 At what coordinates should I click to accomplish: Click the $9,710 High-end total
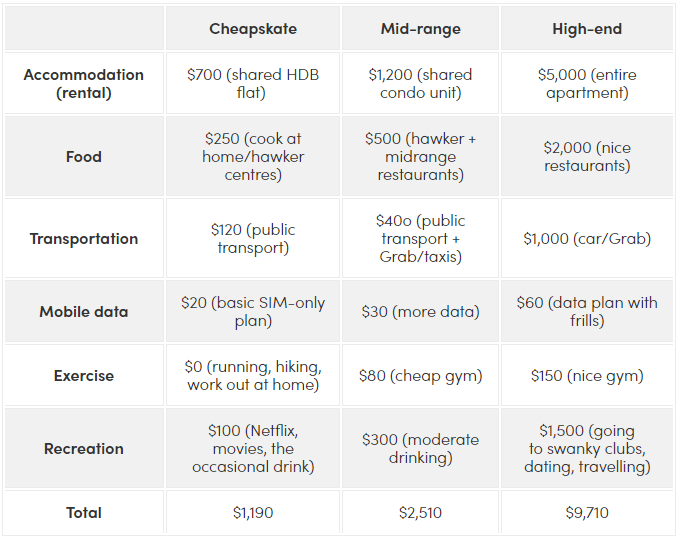587,513
